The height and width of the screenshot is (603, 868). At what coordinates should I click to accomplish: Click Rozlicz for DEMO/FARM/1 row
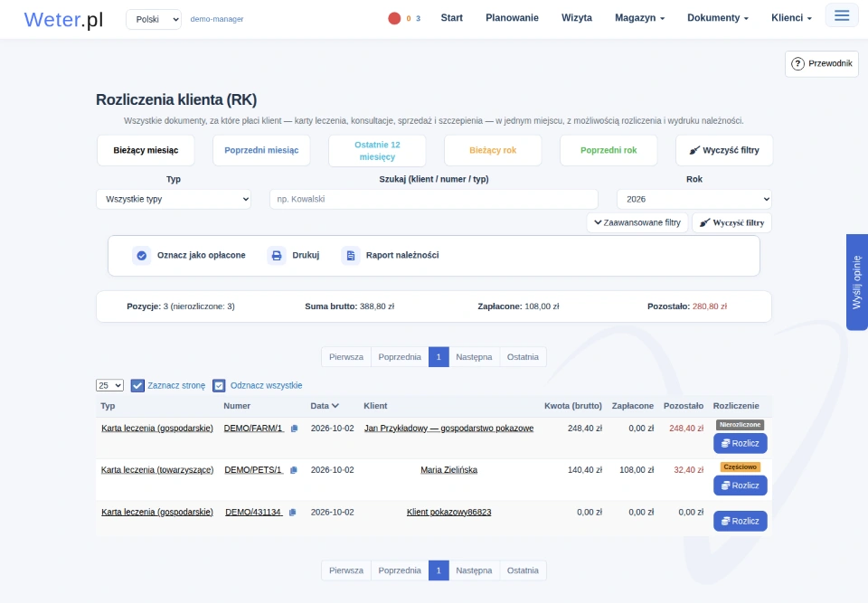pos(741,444)
